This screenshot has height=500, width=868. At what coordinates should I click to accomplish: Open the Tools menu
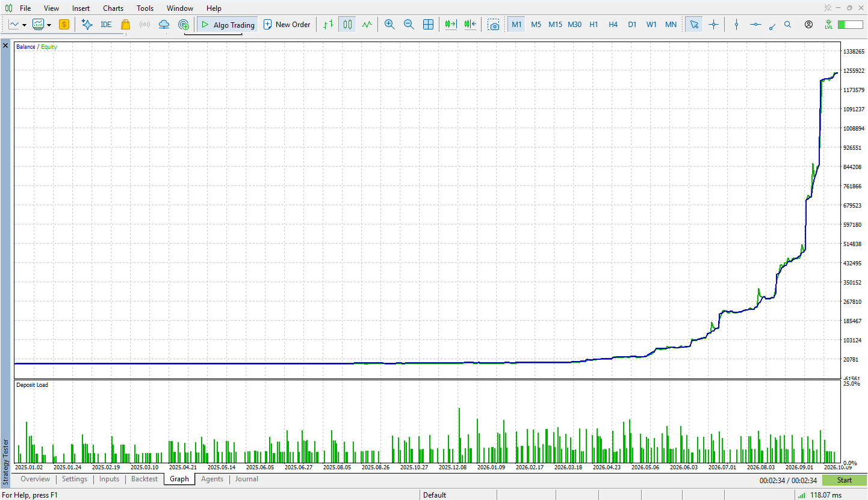click(x=145, y=8)
